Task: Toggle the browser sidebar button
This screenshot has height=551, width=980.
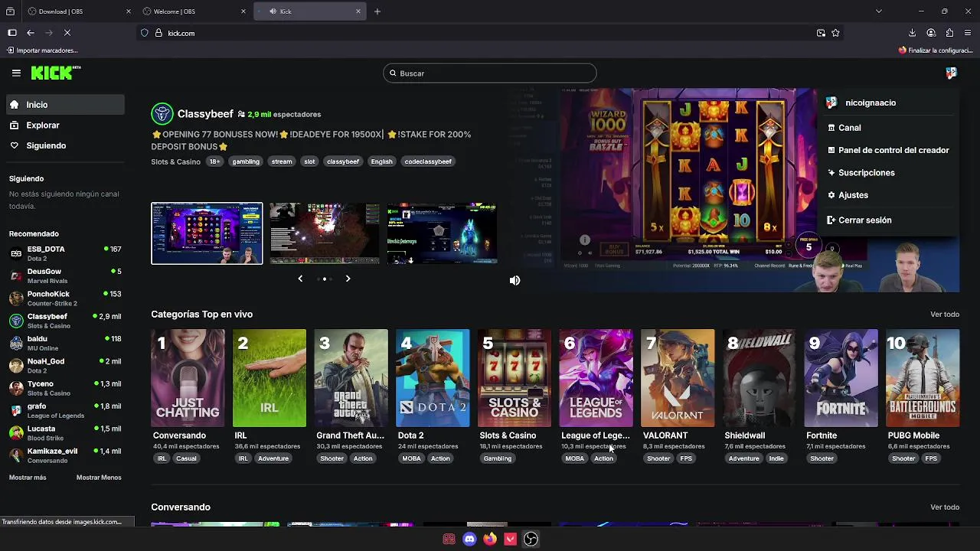Action: click(x=11, y=33)
